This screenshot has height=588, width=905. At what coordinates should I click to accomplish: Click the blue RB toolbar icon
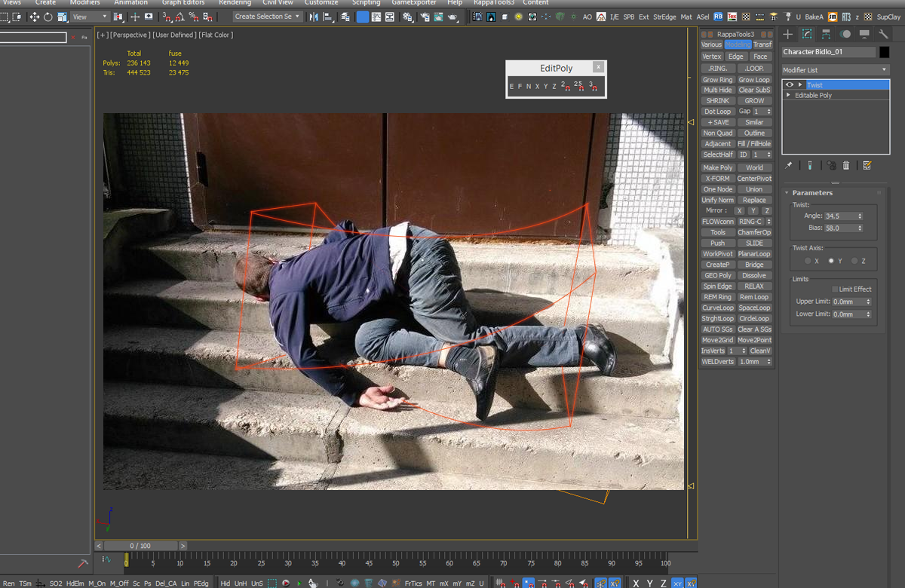tap(718, 17)
